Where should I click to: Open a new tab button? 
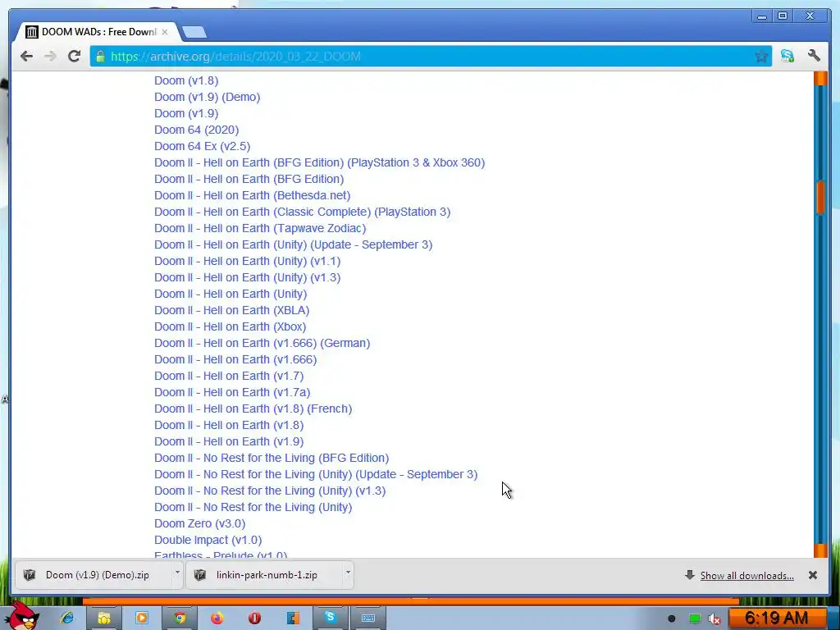click(x=194, y=32)
